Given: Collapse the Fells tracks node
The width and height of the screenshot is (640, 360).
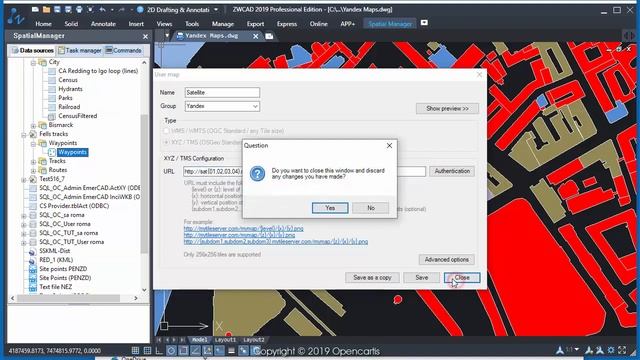Looking at the screenshot, I should 24,134.
